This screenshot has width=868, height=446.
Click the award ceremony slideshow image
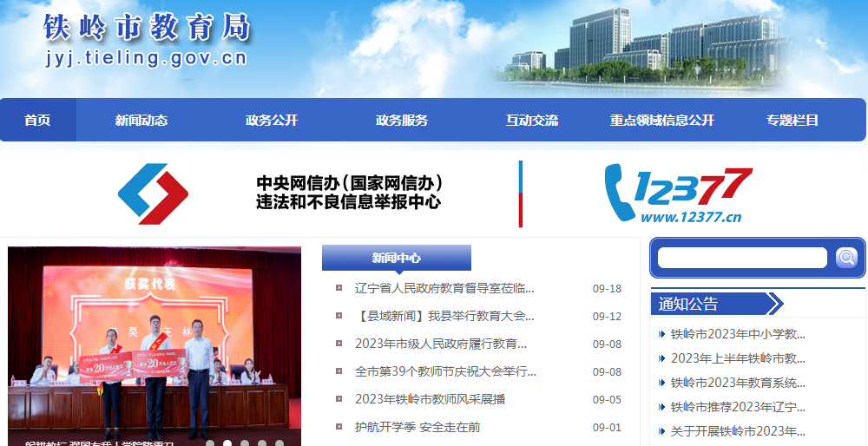pyautogui.click(x=155, y=346)
